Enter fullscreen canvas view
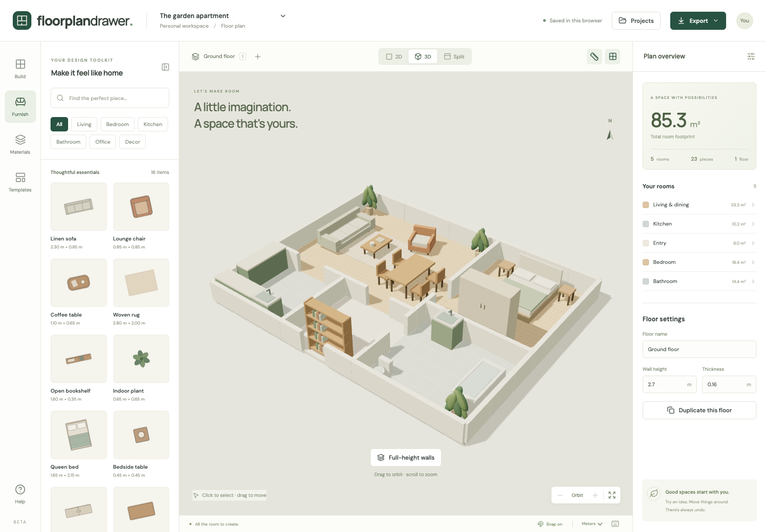Screen dimensions: 766x532 pyautogui.click(x=612, y=495)
